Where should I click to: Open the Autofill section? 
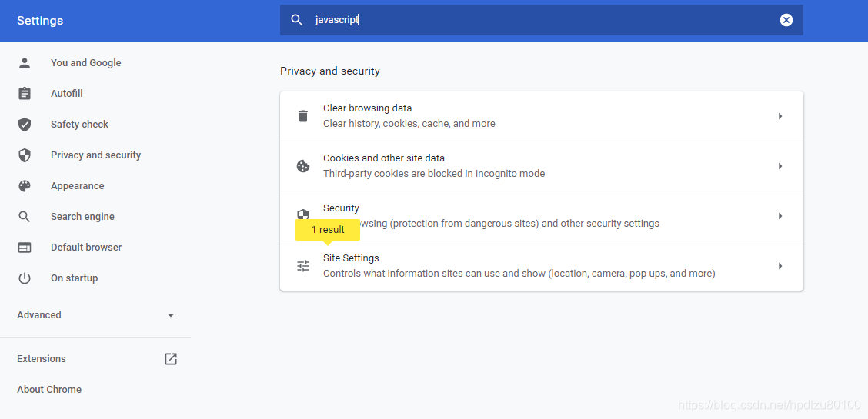click(x=67, y=94)
